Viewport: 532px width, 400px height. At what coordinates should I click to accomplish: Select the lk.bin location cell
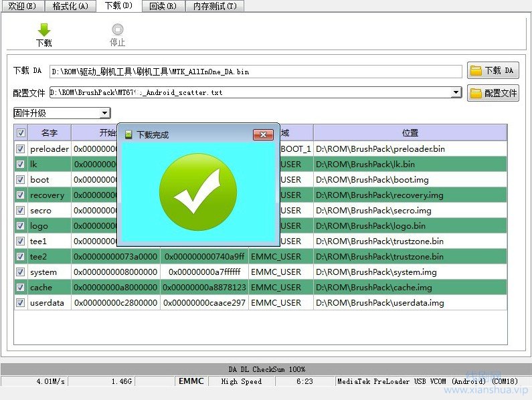(410, 164)
